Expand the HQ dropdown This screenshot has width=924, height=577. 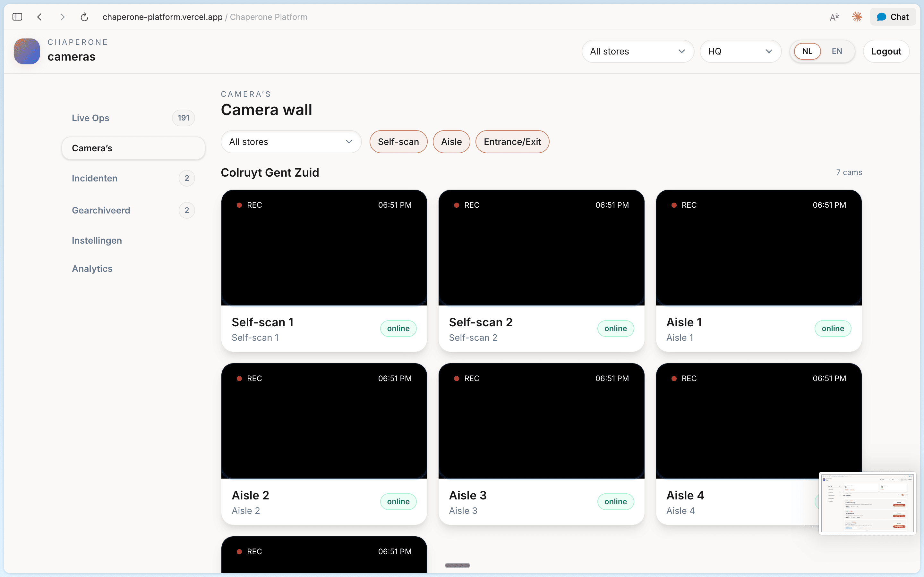tap(740, 51)
